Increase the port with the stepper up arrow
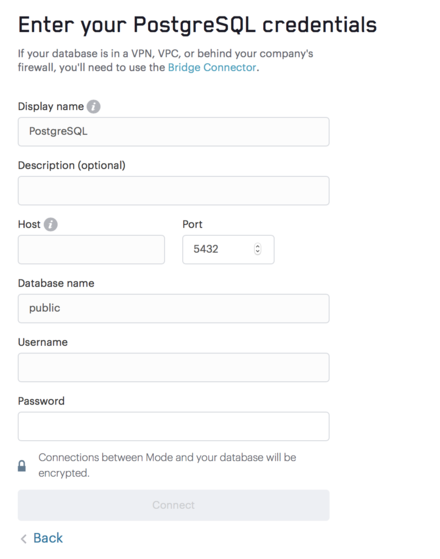The width and height of the screenshot is (440, 559). [x=257, y=246]
